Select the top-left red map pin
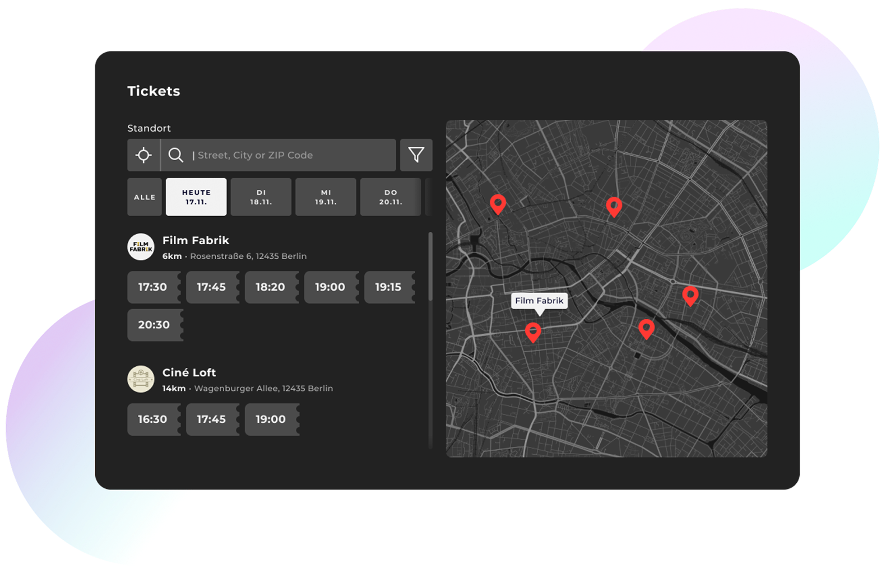Screen dimensions: 895x588 pos(498,204)
